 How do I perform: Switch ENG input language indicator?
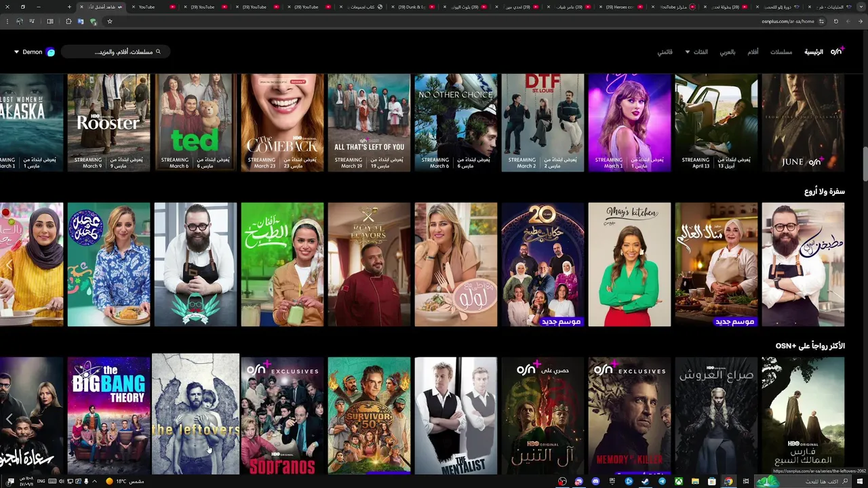point(41,481)
